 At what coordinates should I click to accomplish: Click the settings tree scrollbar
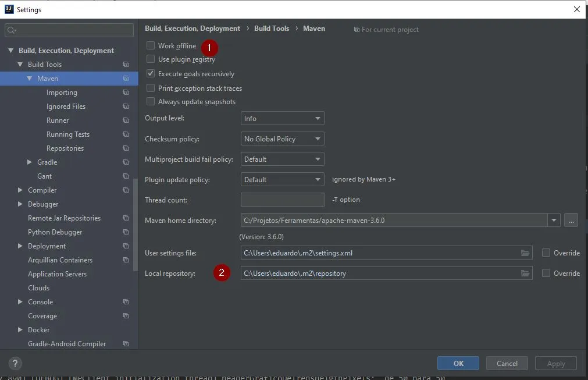click(x=136, y=224)
